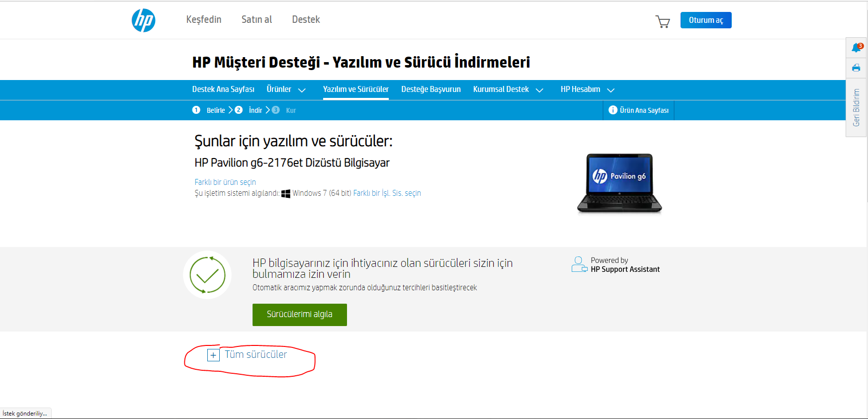Go to Destek Ana Sayfası
Viewport: 868px width, 419px height.
pyautogui.click(x=223, y=89)
